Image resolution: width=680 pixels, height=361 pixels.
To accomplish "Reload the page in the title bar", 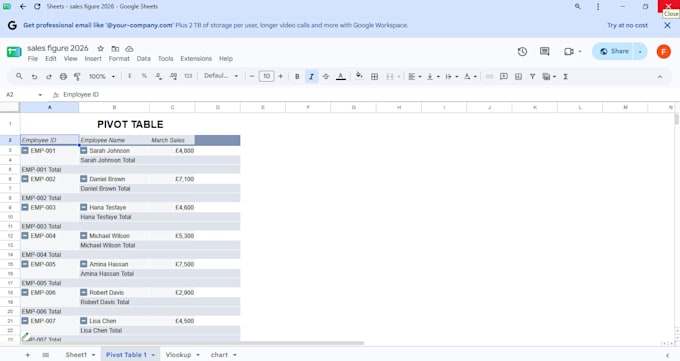I will (x=37, y=7).
